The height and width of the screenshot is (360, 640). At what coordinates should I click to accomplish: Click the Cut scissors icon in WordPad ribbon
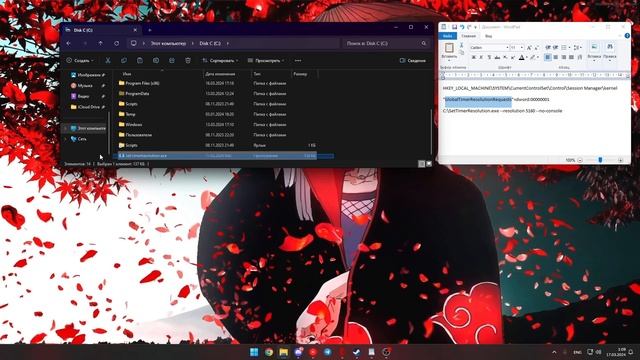[x=461, y=45]
